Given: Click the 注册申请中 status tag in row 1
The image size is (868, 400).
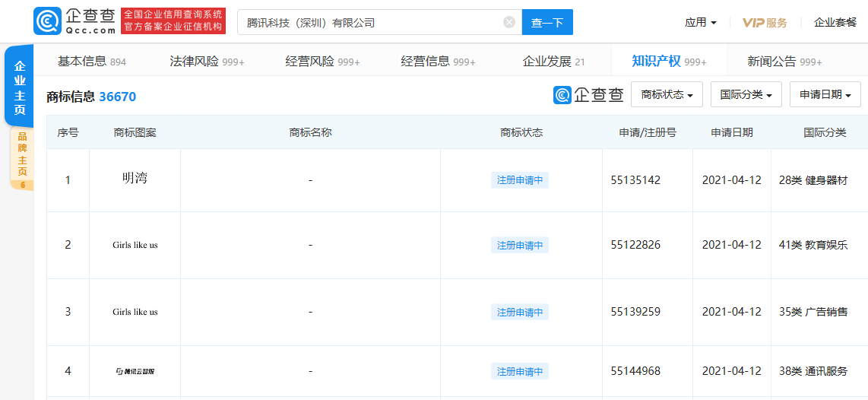Looking at the screenshot, I should 520,180.
